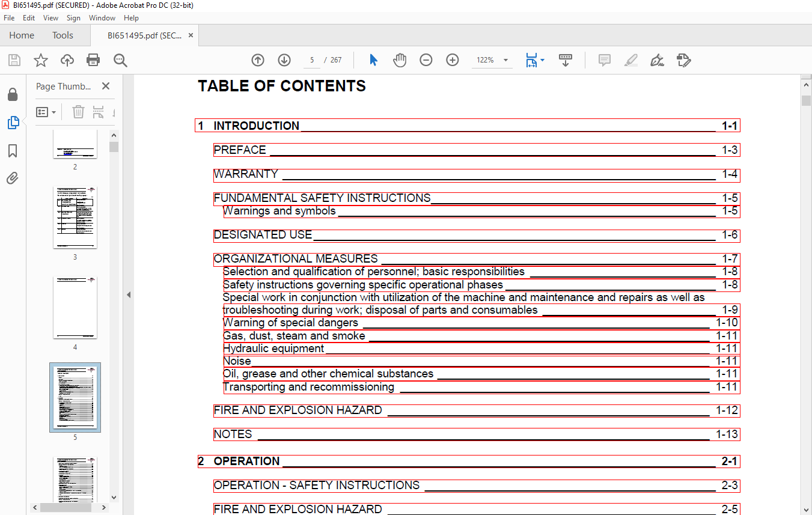The image size is (812, 515).
Task: Activate the Selection arrow tool
Action: click(x=373, y=60)
